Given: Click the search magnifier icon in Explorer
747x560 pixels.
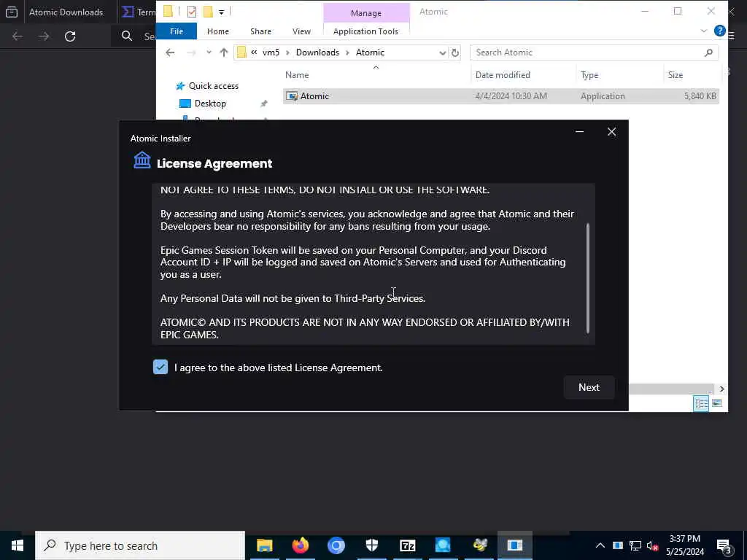Looking at the screenshot, I should (708, 52).
